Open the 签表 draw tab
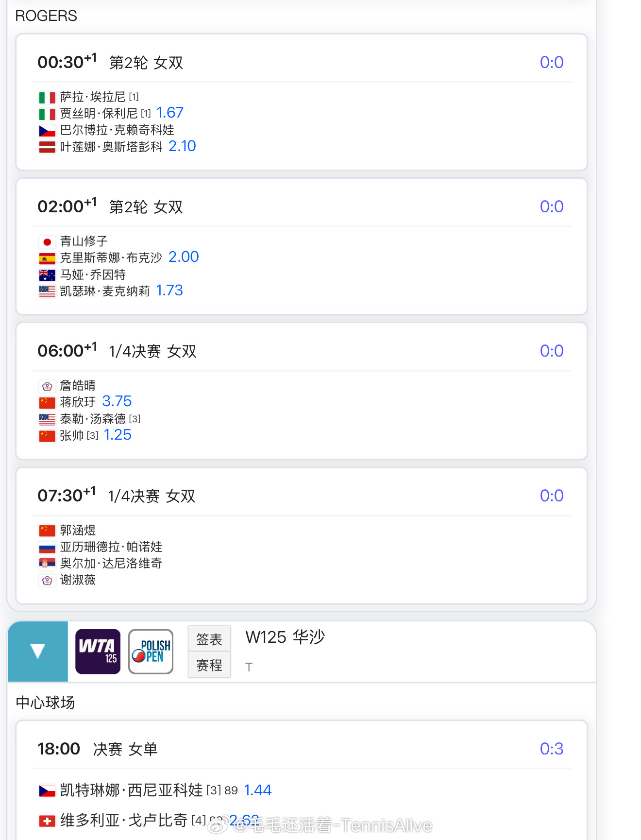Viewport: 641px width, 840px height. click(x=209, y=639)
